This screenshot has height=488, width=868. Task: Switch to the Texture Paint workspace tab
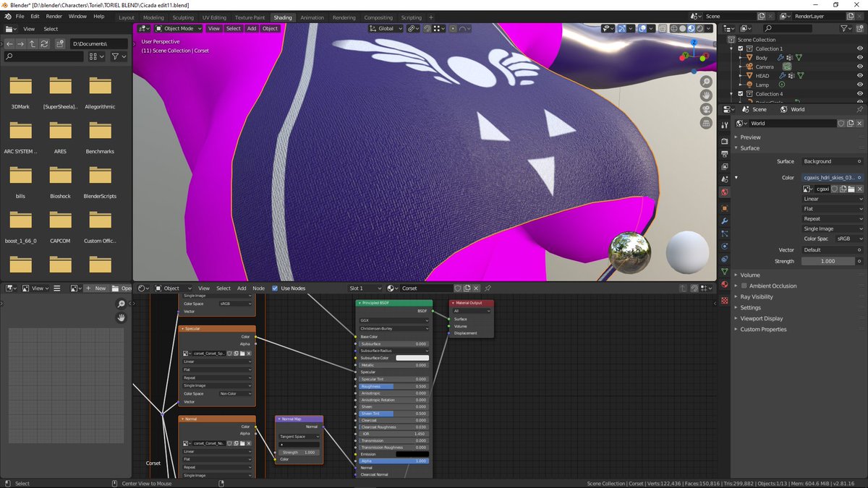point(250,17)
